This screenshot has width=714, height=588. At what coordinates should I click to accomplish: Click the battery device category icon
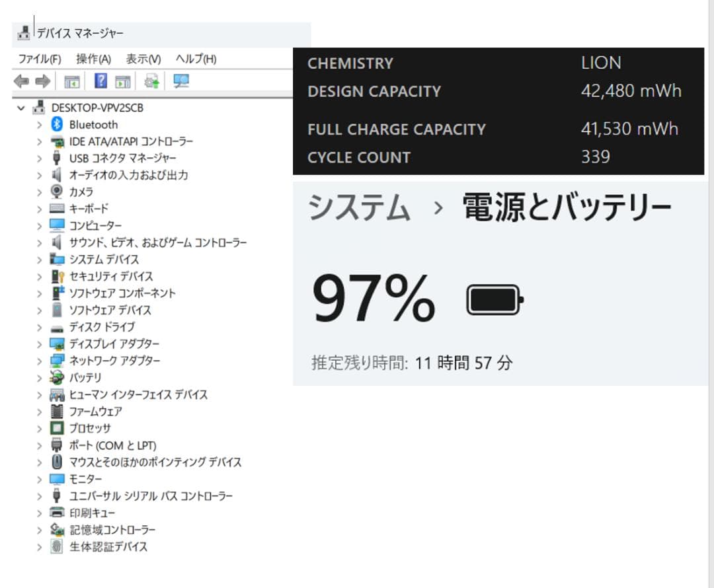click(57, 377)
